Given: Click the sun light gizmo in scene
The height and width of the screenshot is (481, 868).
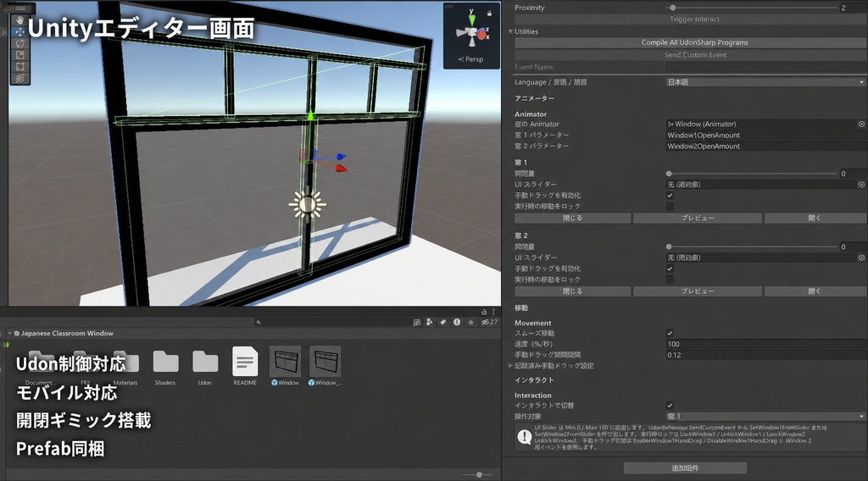Looking at the screenshot, I should 307,205.
